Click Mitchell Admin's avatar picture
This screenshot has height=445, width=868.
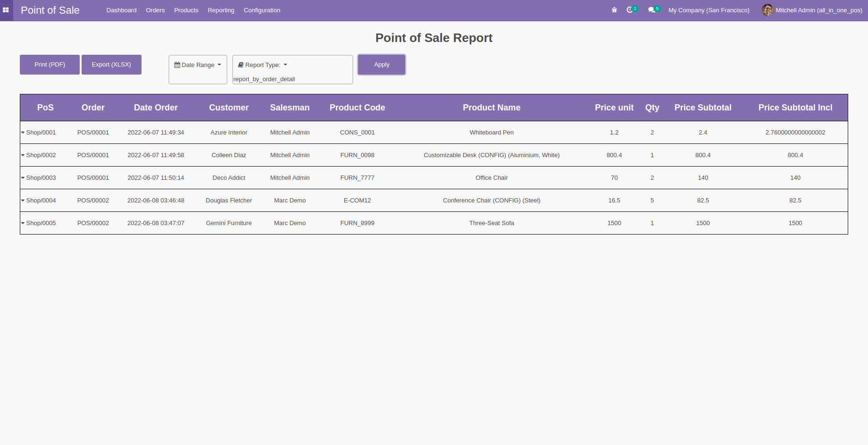768,10
